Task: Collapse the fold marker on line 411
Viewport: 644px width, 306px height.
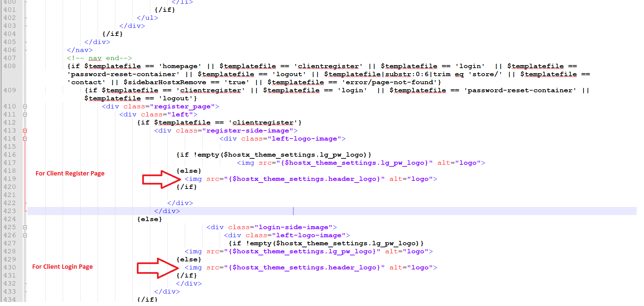Action: (25, 114)
